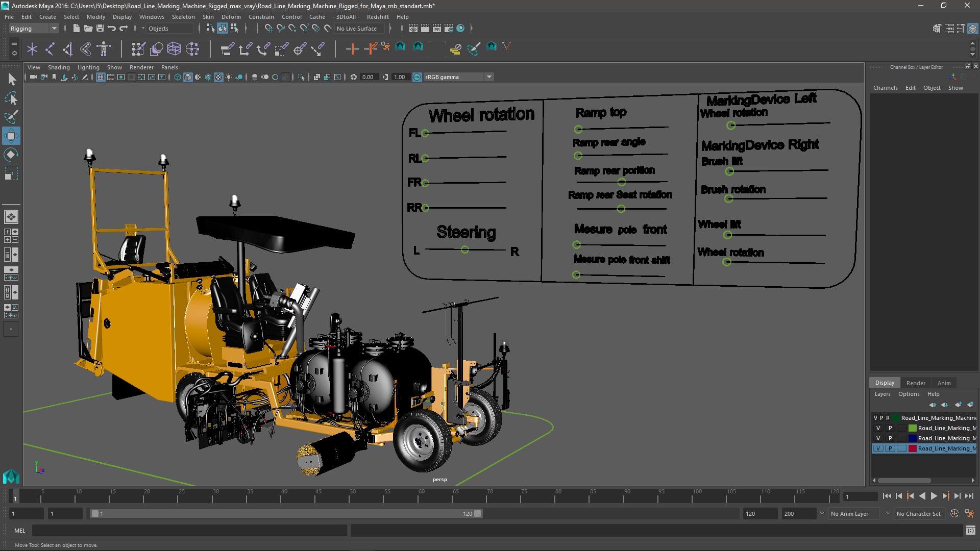
Task: Click the green layer color swatch
Action: tap(912, 428)
